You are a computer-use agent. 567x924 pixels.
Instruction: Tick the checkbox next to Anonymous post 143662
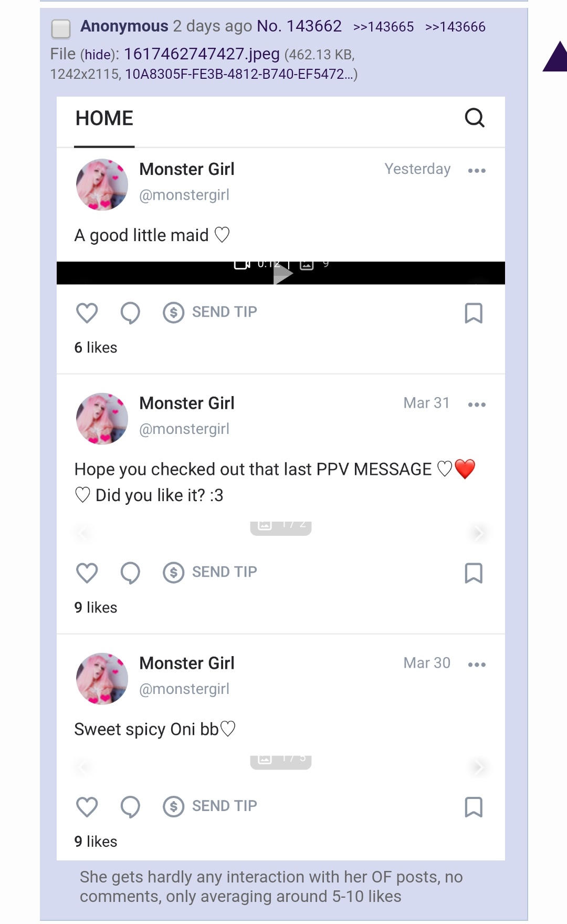click(x=61, y=28)
